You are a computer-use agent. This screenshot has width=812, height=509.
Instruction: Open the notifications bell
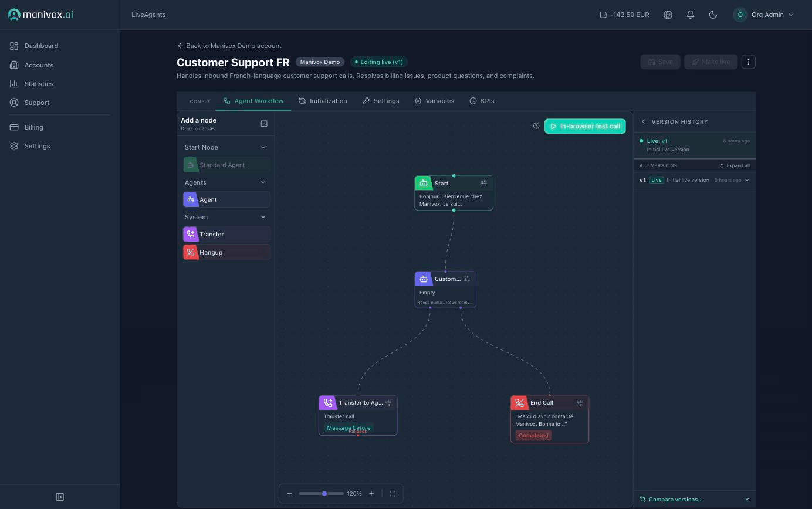click(x=691, y=15)
